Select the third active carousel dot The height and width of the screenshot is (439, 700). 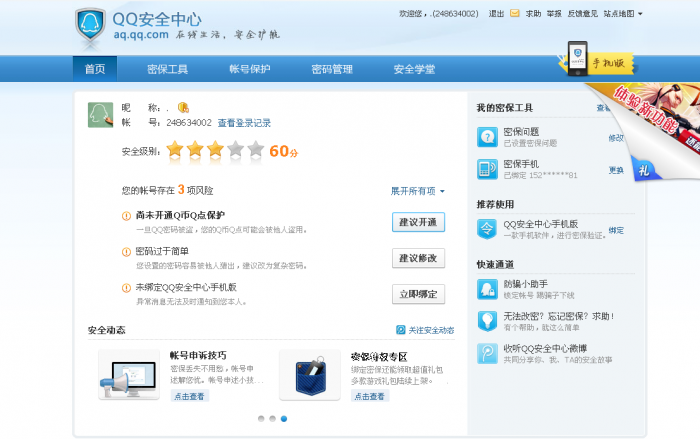tap(284, 418)
